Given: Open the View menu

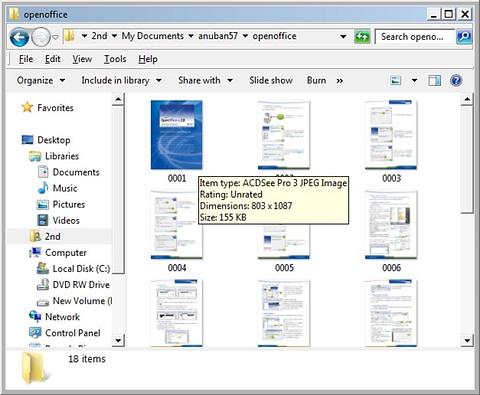Looking at the screenshot, I should (x=82, y=59).
